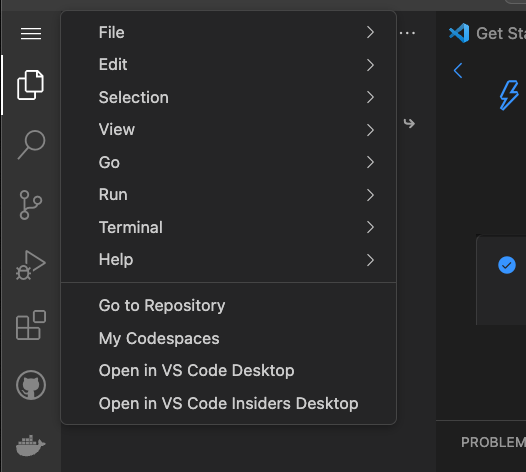Click the blue back chevron in Get Started
This screenshot has width=526, height=472.
point(458,70)
